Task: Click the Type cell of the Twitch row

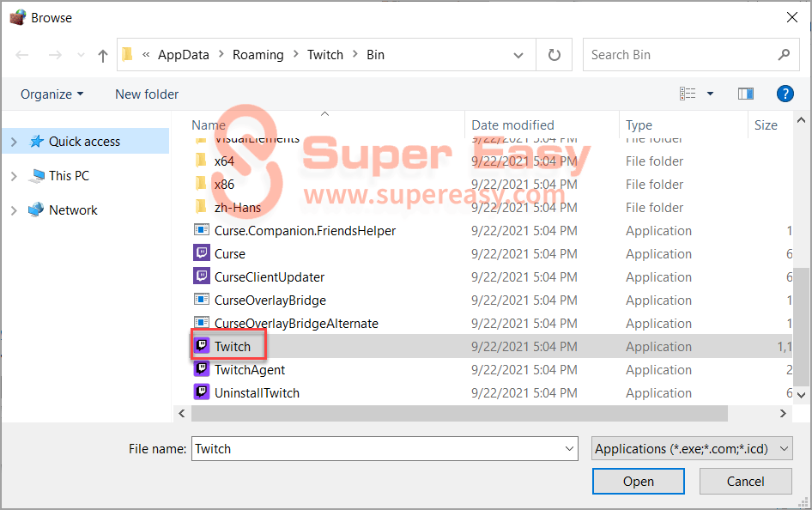Action: (658, 347)
